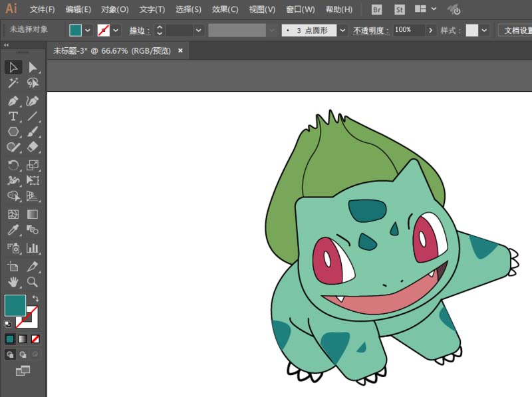This screenshot has height=397, width=532.
Task: Open the 文件(F) menu
Action: [43, 9]
